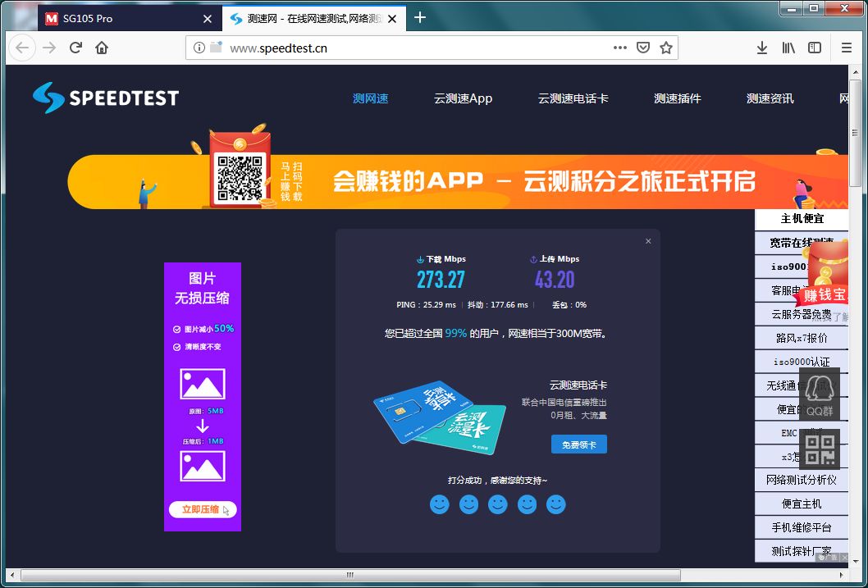Open the 网络测试分析仪 sidebar link

click(802, 480)
